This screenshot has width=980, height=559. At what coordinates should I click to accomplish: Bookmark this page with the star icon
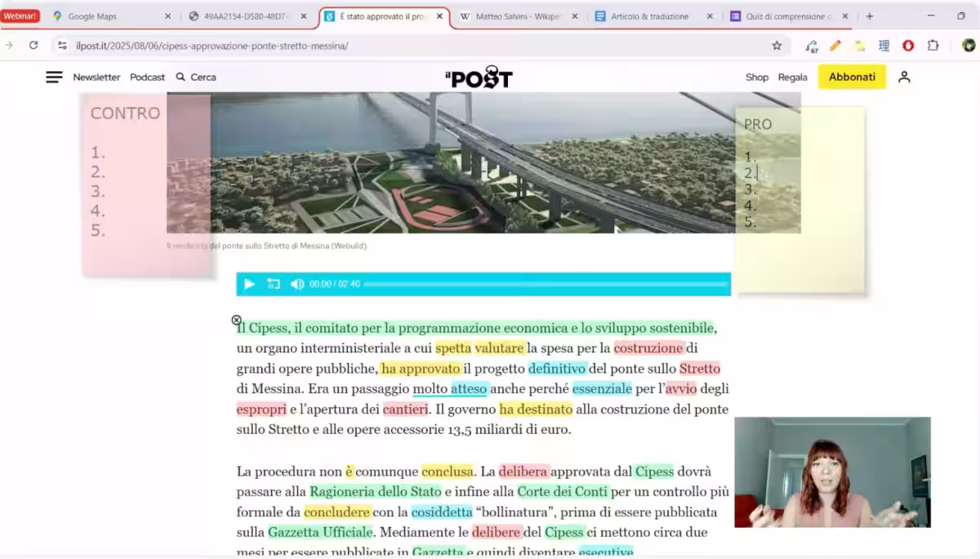tap(777, 46)
